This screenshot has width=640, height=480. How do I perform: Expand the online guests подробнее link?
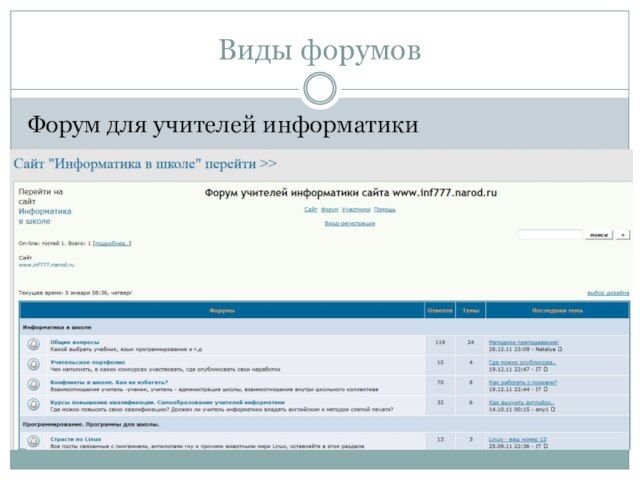113,243
